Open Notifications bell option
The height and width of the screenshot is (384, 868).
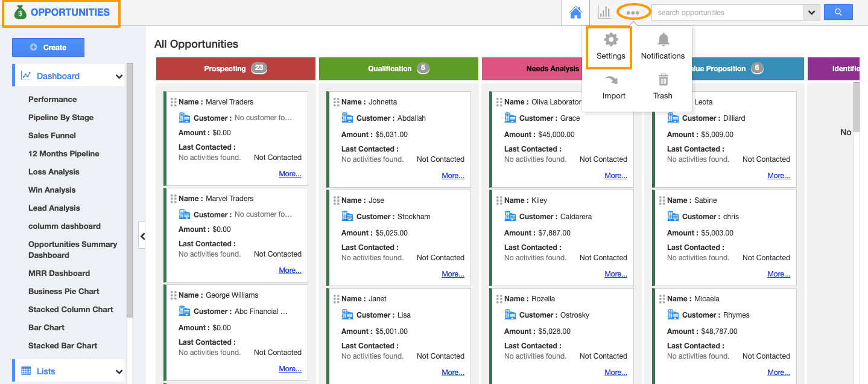pos(662,47)
